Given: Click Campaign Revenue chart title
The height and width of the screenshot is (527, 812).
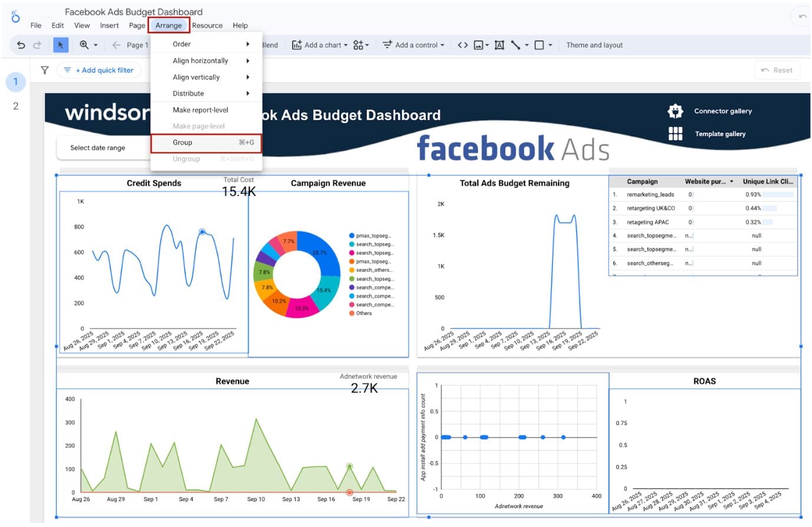Looking at the screenshot, I should (x=328, y=183).
